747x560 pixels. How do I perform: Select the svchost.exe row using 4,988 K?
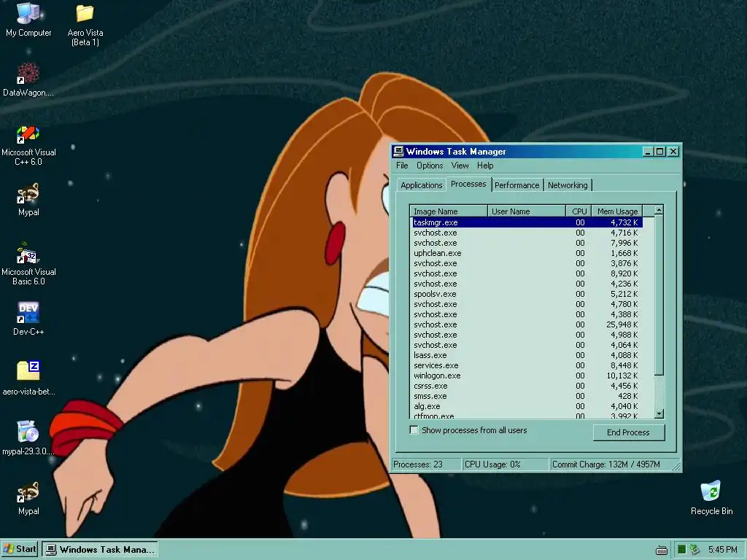pos(527,335)
